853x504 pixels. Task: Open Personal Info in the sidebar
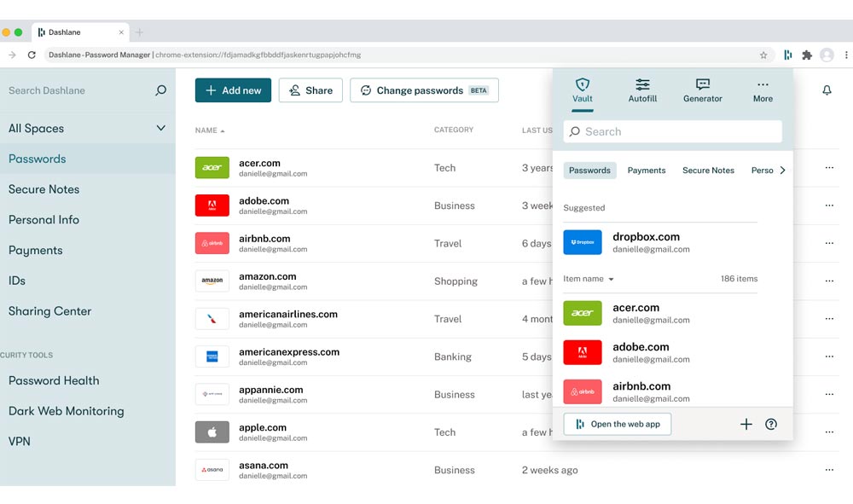[88, 220]
